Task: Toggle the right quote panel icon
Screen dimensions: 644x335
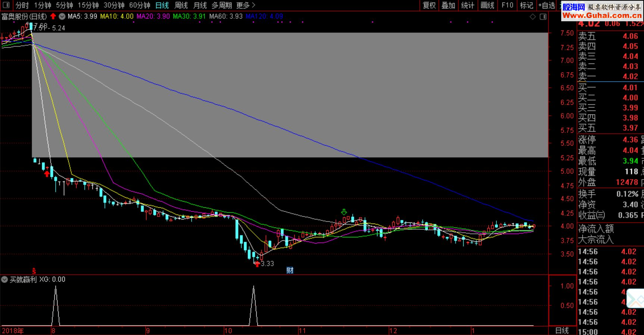Action: tap(543, 17)
